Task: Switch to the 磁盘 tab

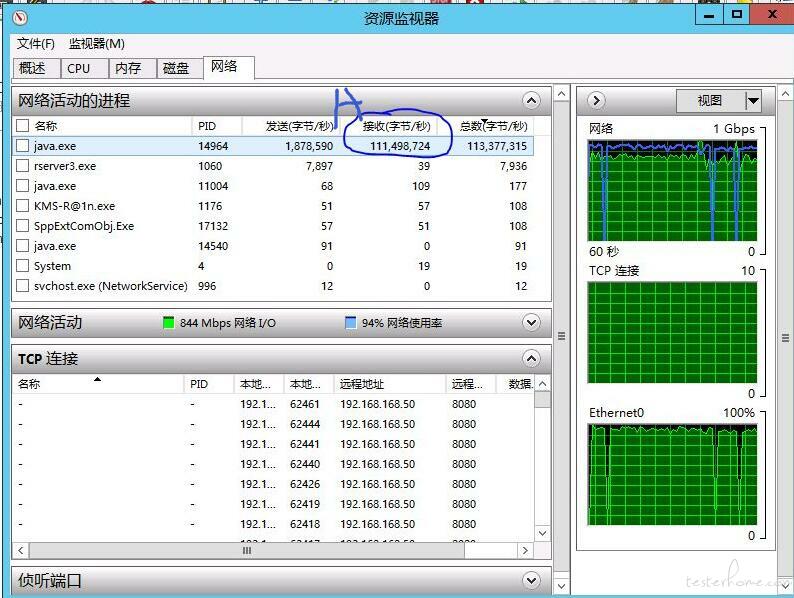Action: (179, 68)
